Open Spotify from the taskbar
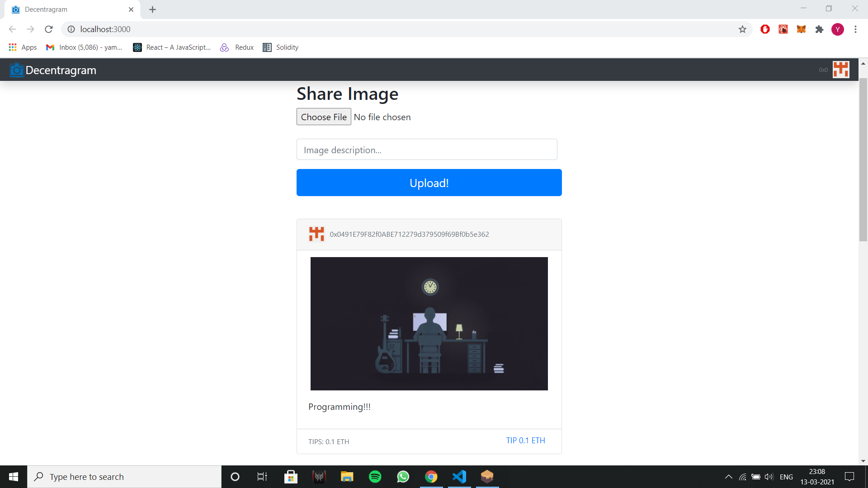Viewport: 868px width, 488px height. 375,477
